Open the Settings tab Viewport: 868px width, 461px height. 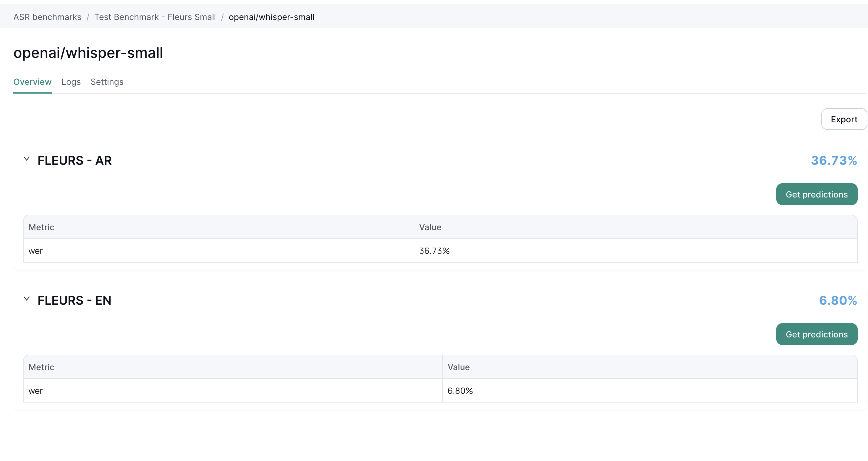point(107,82)
